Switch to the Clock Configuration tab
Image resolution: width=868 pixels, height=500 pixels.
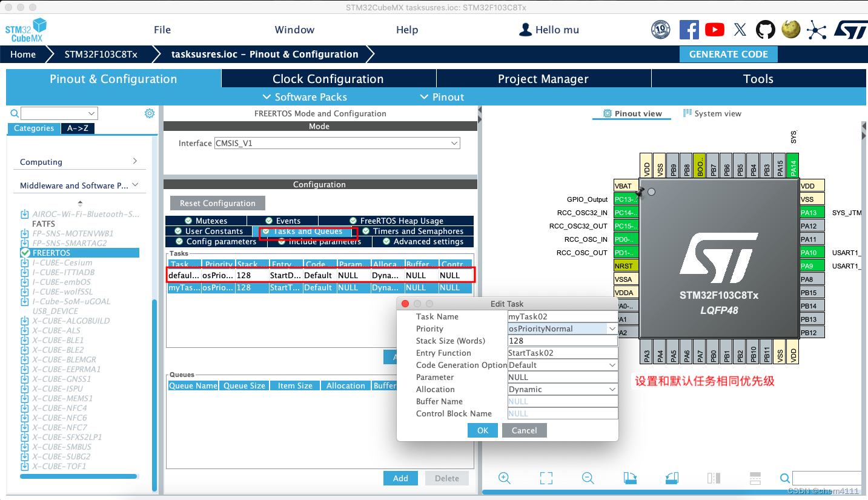pos(328,78)
